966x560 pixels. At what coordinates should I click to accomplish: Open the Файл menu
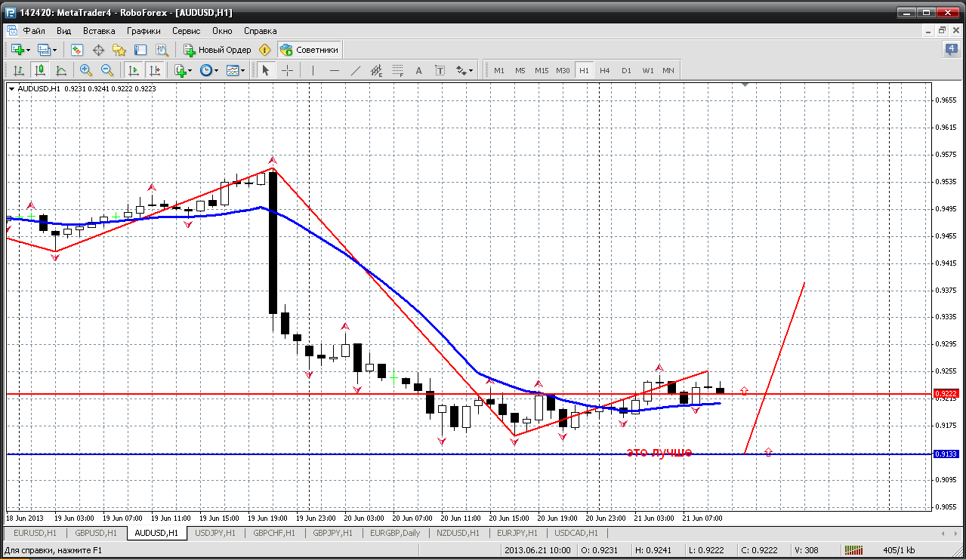coord(34,31)
